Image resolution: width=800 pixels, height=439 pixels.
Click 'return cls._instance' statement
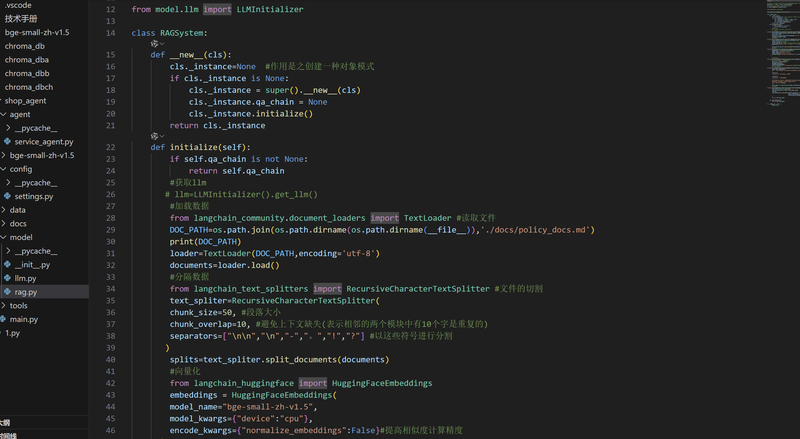217,126
